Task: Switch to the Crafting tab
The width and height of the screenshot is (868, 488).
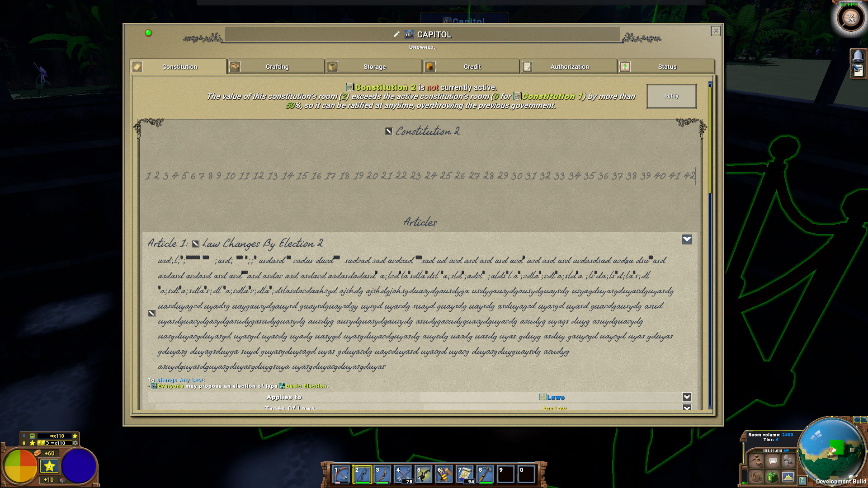Action: pos(277,66)
